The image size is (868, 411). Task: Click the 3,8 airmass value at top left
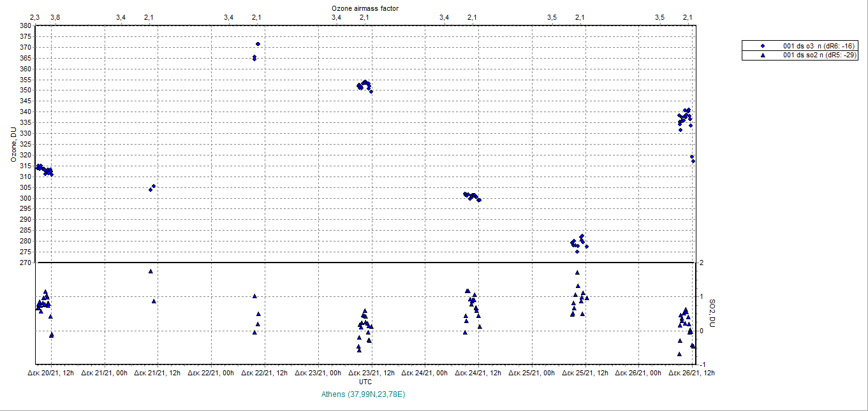(55, 17)
